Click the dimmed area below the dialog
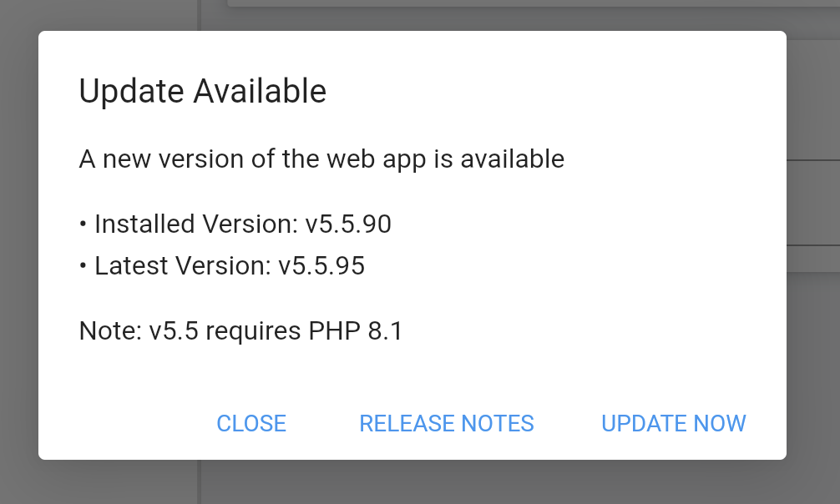Screen dimensions: 840x504 [x=417, y=484]
